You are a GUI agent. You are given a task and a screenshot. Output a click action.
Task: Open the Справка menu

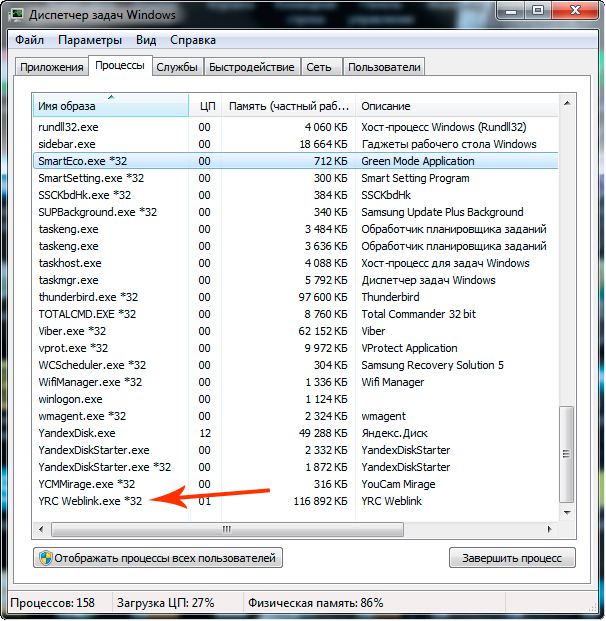point(193,40)
